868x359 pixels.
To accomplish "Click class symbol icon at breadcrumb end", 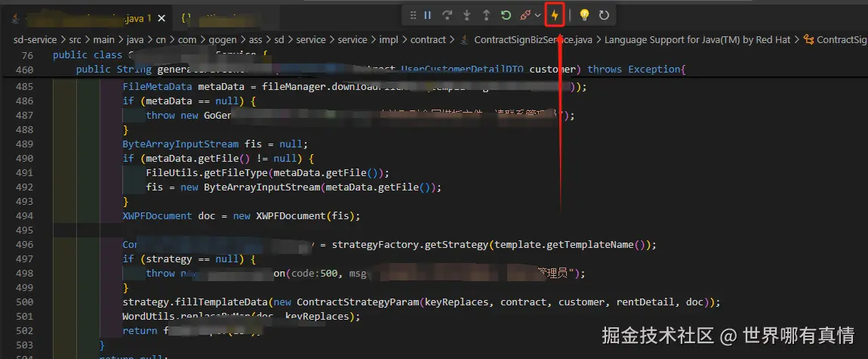I will pyautogui.click(x=808, y=39).
